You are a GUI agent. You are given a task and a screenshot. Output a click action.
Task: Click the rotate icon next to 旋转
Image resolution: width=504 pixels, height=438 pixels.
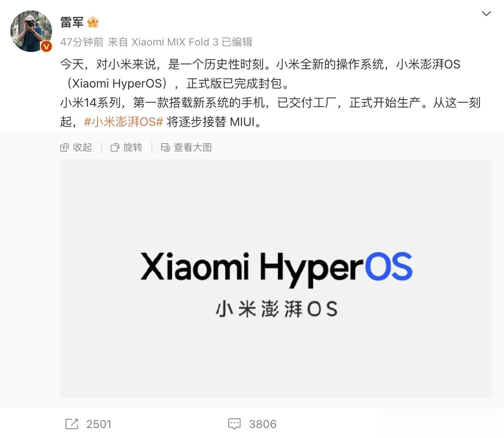115,147
